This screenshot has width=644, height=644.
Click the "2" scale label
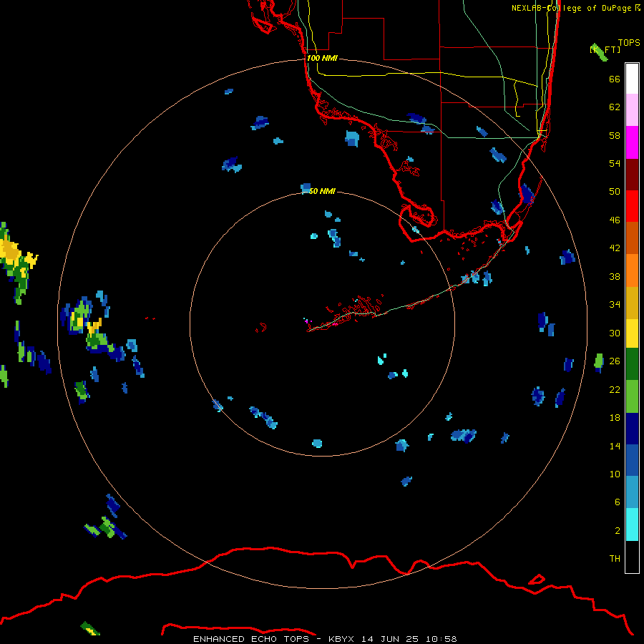click(618, 531)
